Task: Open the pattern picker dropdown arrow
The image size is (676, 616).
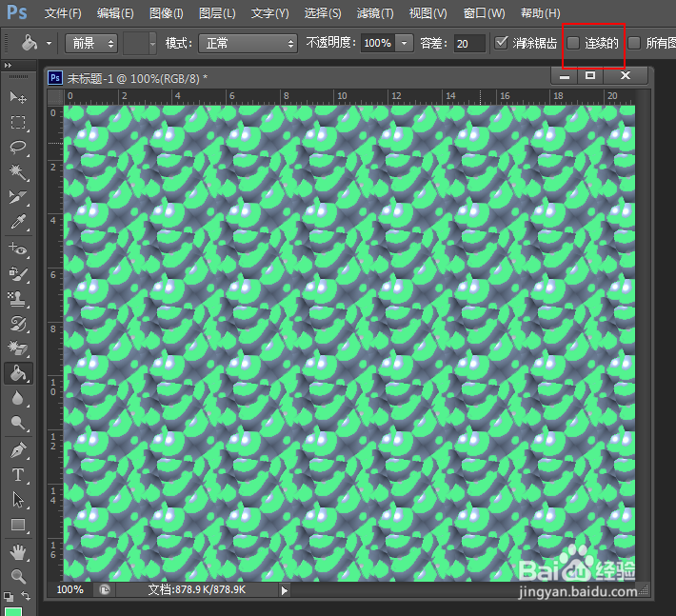Action: click(152, 43)
